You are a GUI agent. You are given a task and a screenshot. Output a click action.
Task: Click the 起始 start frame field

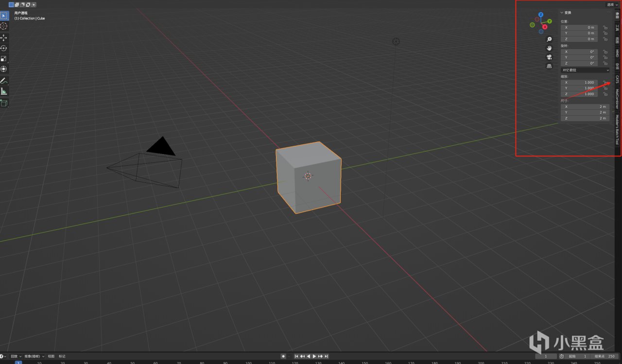click(578, 356)
